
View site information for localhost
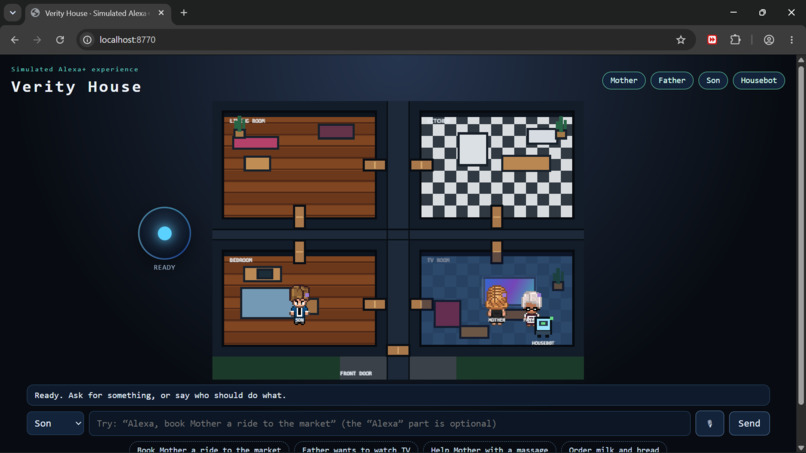click(87, 40)
